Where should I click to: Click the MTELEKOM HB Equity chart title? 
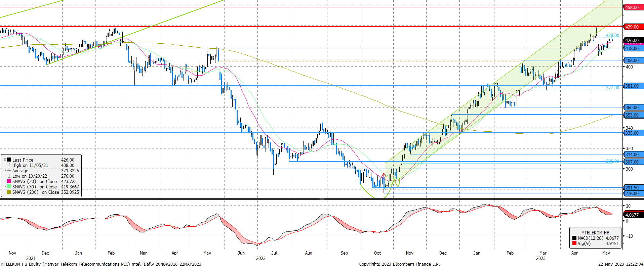click(101, 264)
